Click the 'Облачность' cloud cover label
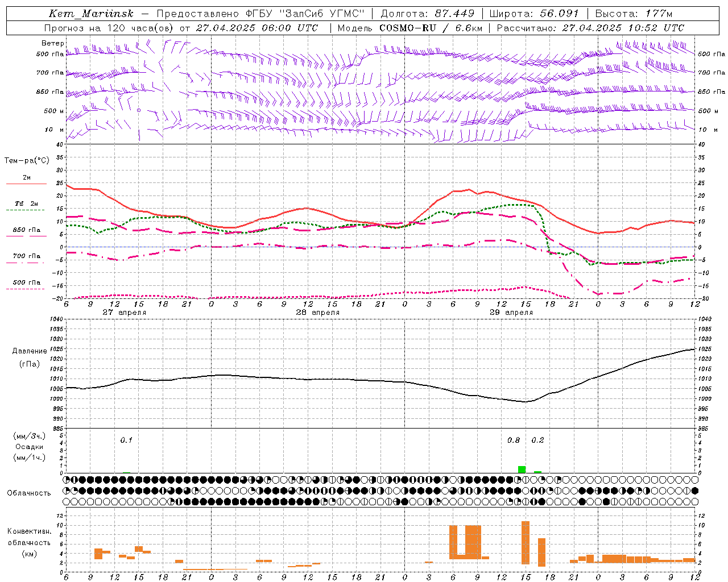The image size is (728, 582). [x=29, y=493]
